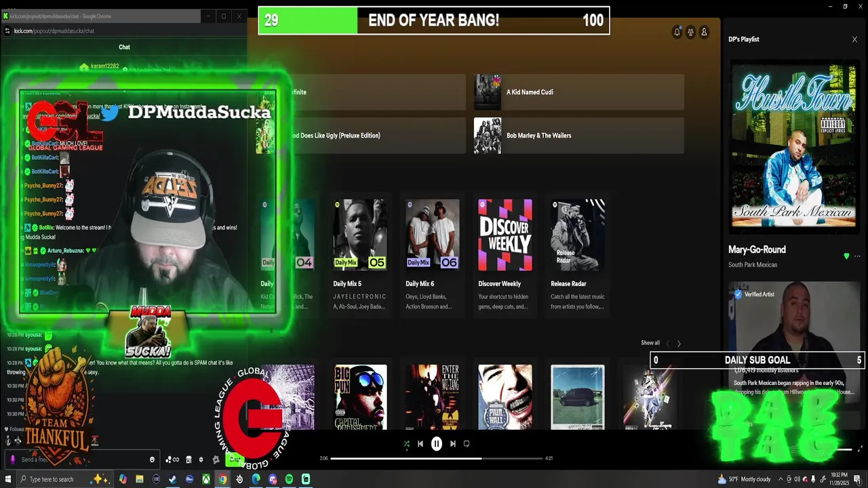
Task: Open the South Park Mexican artist link
Action: 753,265
